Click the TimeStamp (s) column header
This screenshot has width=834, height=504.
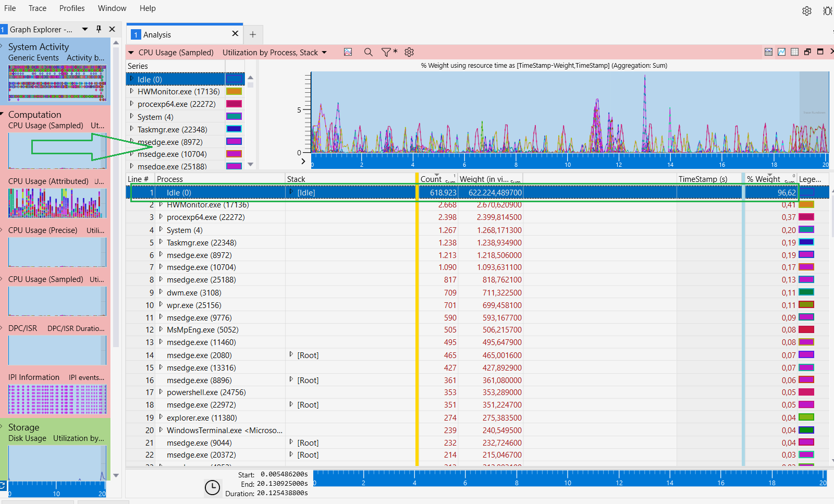(709, 179)
